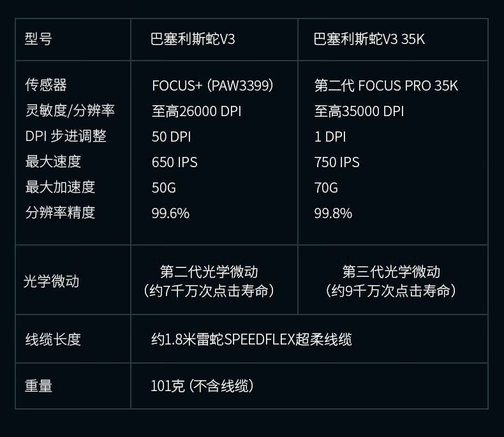Click the 约1.8米雷蛇SPEEDFLEX超柔线缆 cable description
The height and width of the screenshot is (437, 504).
coord(251,339)
